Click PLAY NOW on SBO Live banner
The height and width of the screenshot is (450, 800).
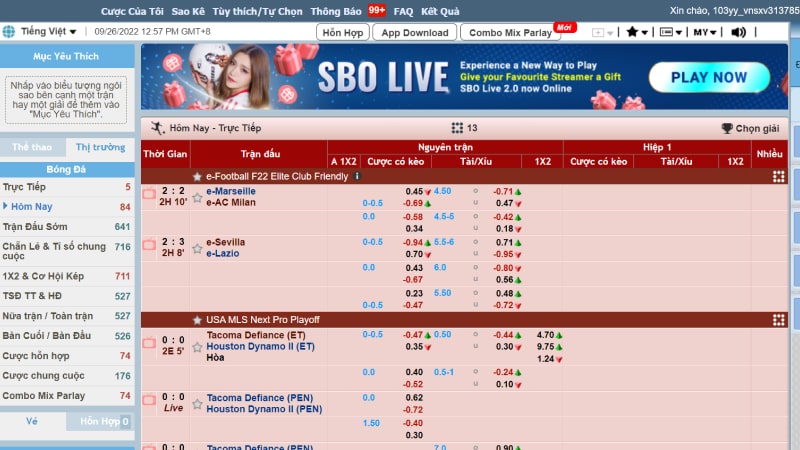point(709,77)
